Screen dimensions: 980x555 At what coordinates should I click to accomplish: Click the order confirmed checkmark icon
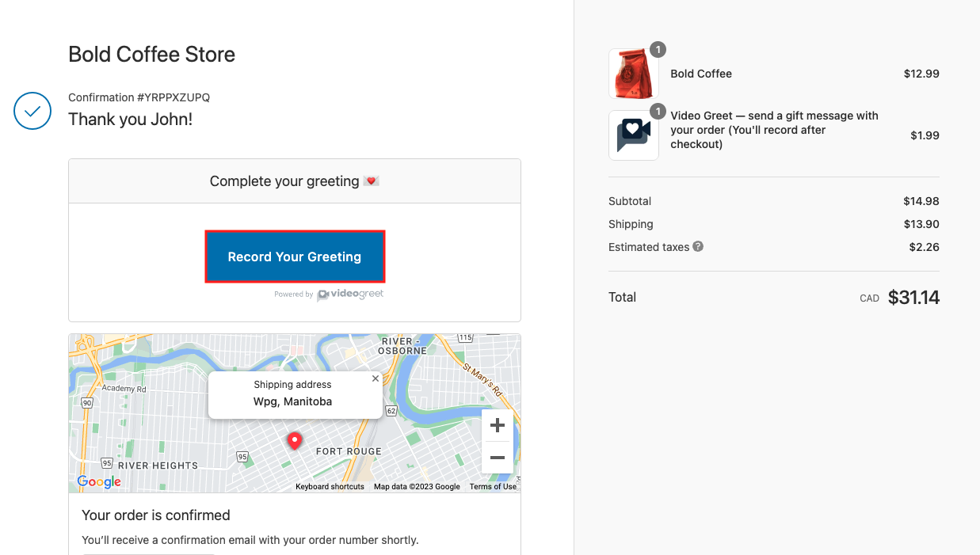(32, 111)
